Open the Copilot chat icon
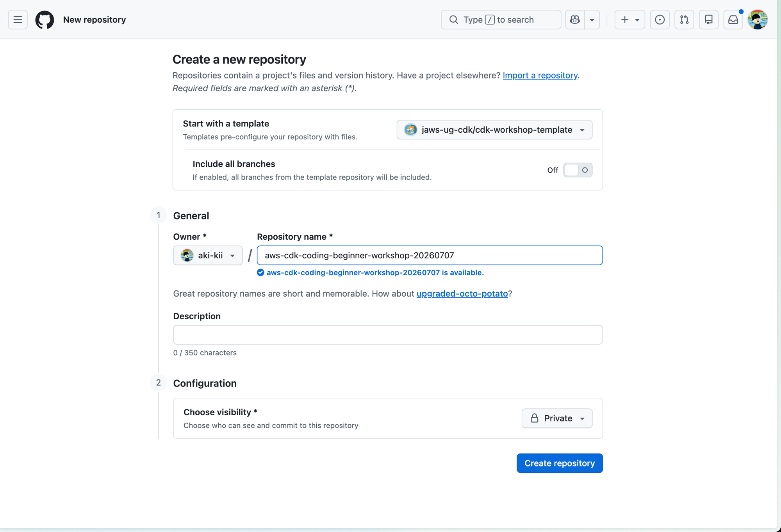This screenshot has width=781, height=532. coord(575,20)
